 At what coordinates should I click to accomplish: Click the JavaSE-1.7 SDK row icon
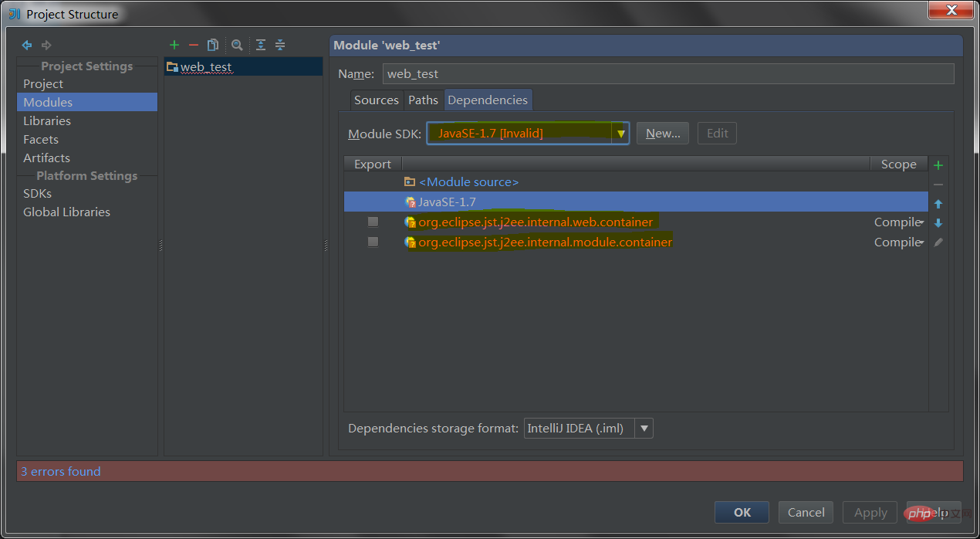pos(411,202)
